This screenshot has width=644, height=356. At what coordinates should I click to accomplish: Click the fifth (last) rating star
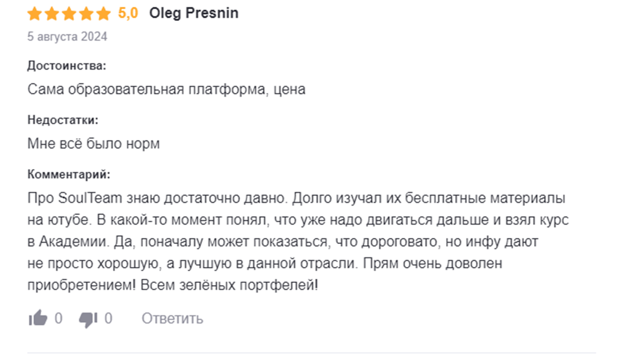point(103,14)
